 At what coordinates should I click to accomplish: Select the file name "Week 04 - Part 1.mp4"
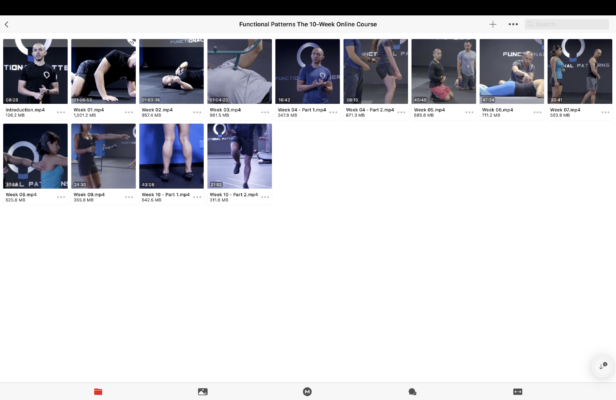click(x=302, y=110)
